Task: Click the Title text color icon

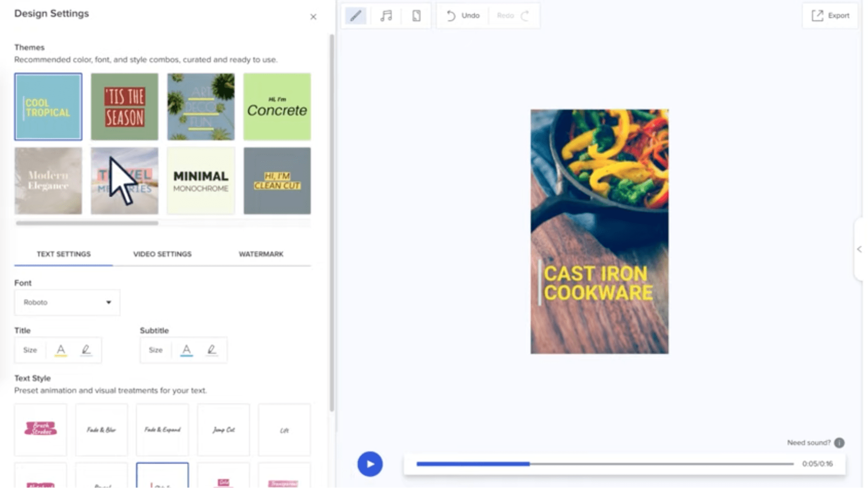Action: pos(61,350)
